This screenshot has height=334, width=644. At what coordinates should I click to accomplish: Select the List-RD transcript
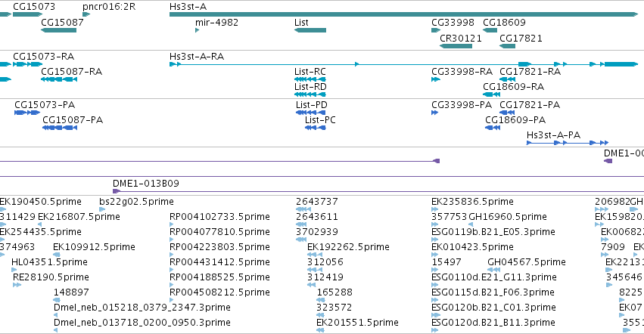310,94
